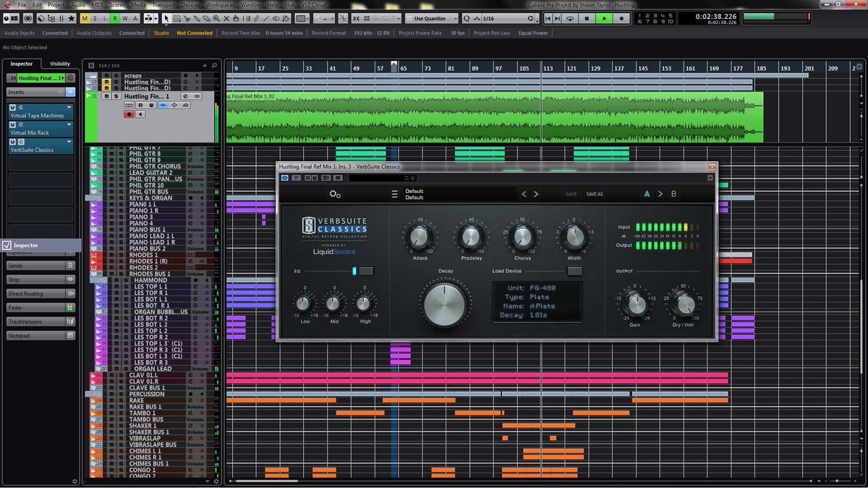Expand the Fader inspector section

(x=41, y=307)
